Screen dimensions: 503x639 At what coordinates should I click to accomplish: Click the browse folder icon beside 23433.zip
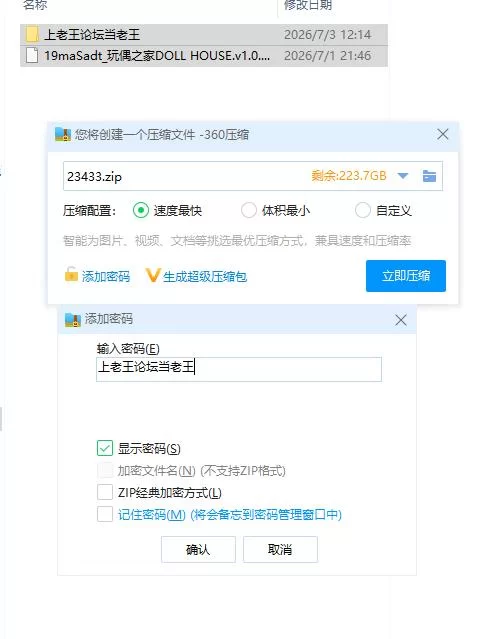429,176
